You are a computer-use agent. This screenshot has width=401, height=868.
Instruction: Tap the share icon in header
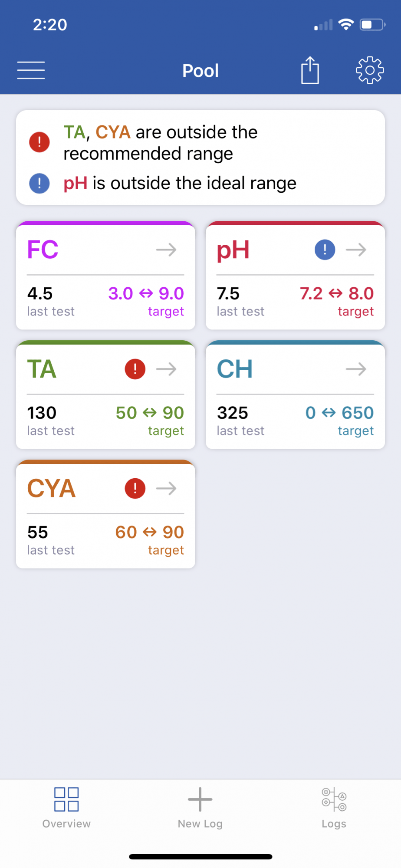pyautogui.click(x=310, y=70)
